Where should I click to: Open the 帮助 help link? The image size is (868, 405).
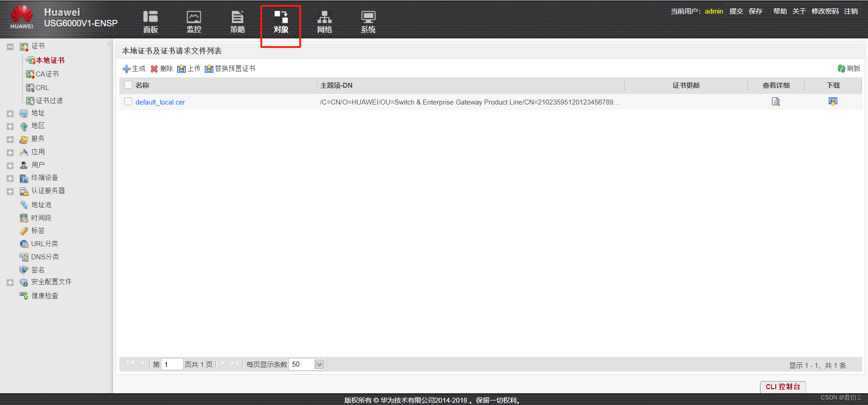pos(780,11)
